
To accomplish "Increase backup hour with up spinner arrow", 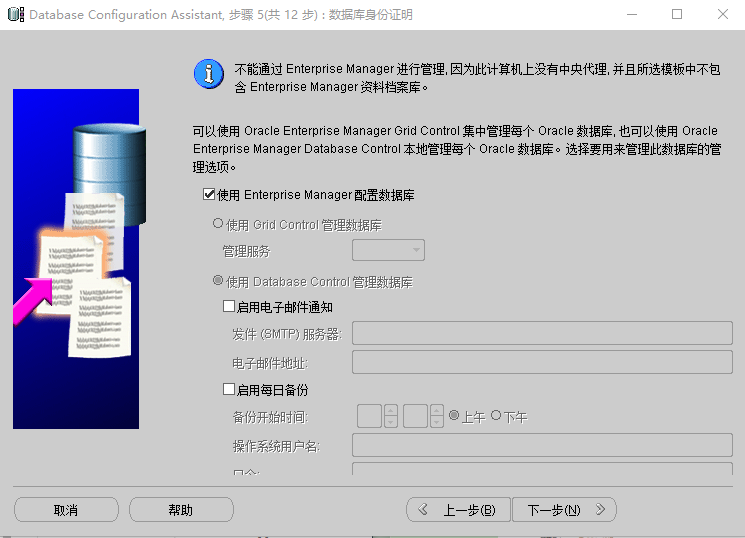I will tap(391, 410).
